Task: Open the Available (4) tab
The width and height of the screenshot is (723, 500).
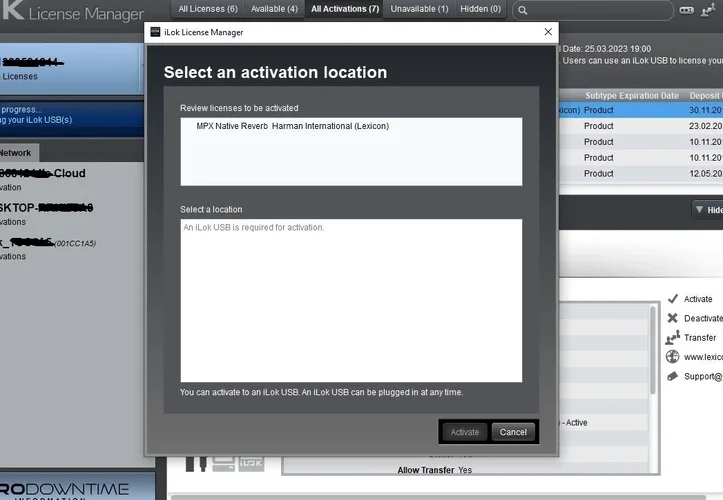Action: click(x=274, y=9)
